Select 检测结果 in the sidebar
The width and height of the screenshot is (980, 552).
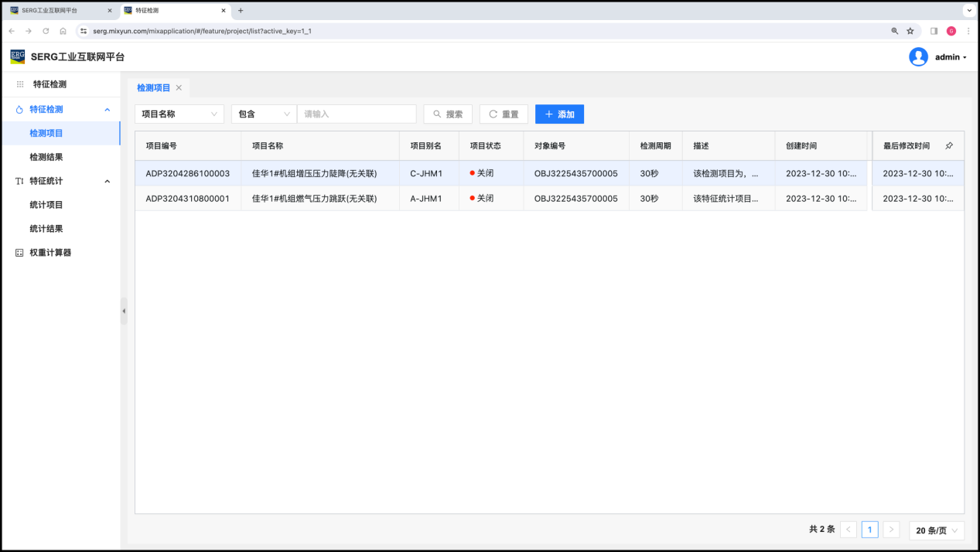tap(46, 157)
